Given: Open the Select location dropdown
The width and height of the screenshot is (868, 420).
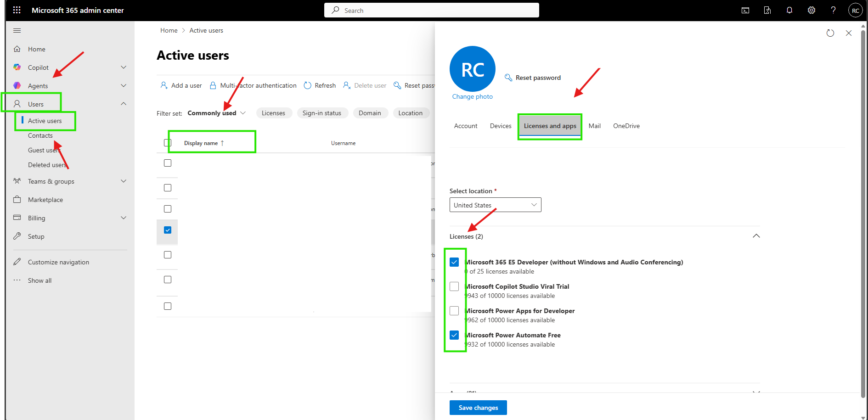Looking at the screenshot, I should point(496,205).
